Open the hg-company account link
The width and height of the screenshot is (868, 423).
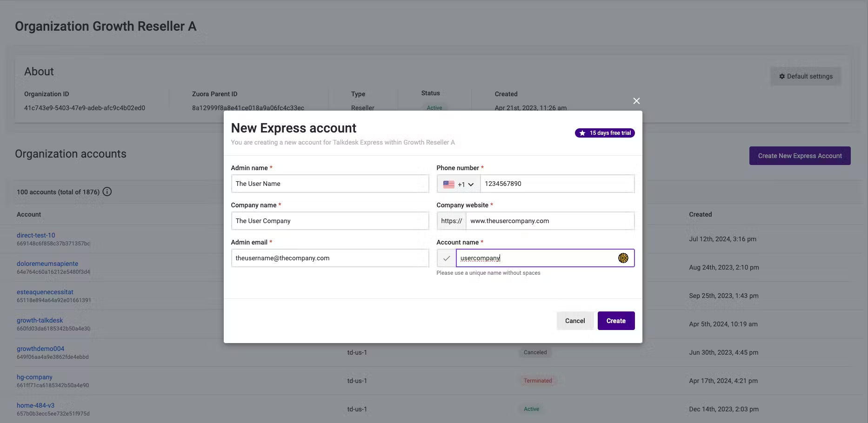click(x=34, y=377)
